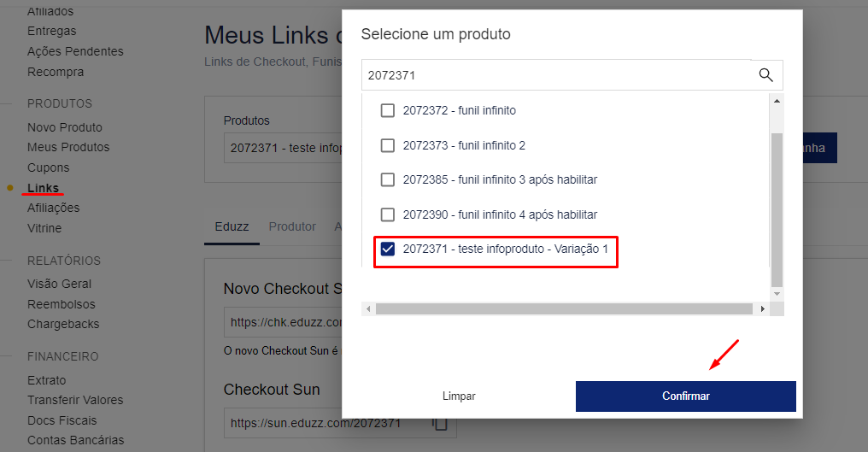Screen dimensions: 868x452
Task: Click the product list scroll-down arrow
Action: pos(777,294)
